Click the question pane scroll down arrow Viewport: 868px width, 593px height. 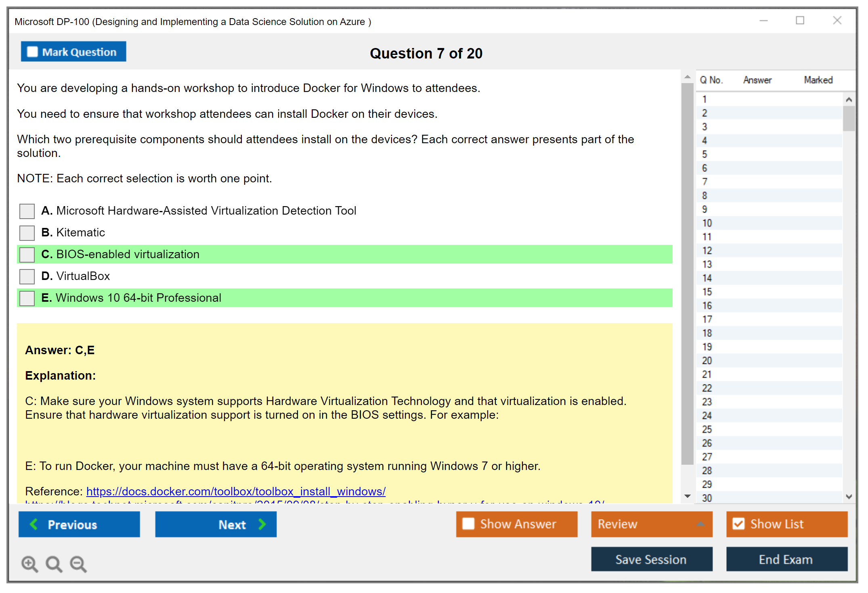pos(687,496)
